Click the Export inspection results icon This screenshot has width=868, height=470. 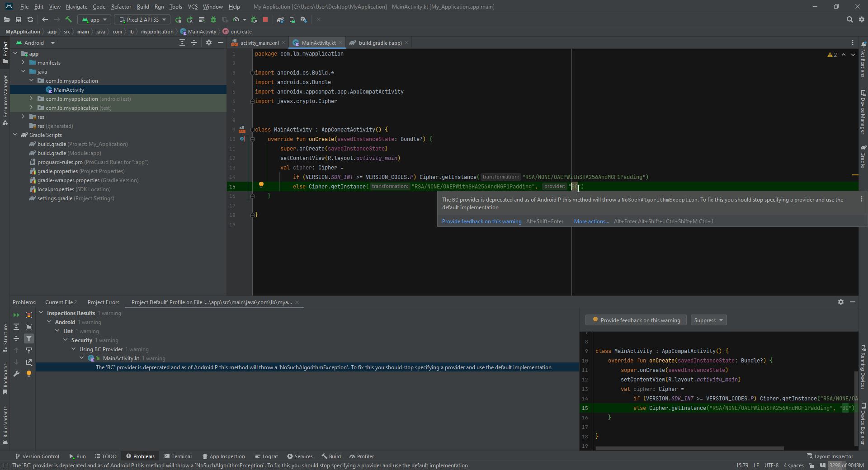coord(29,362)
